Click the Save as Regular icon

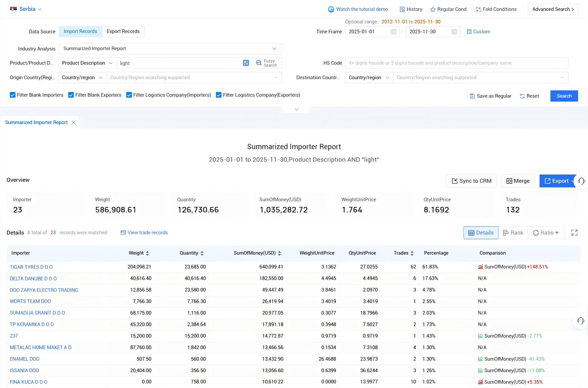click(472, 96)
